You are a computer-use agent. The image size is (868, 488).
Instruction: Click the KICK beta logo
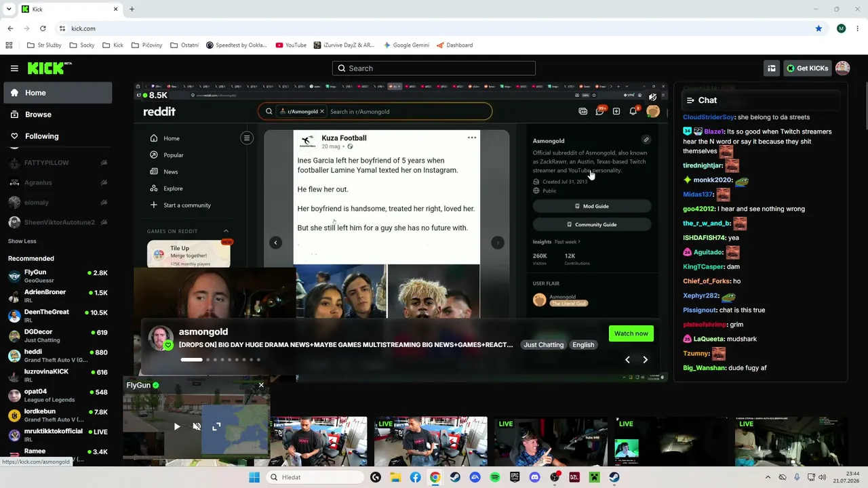click(x=50, y=68)
